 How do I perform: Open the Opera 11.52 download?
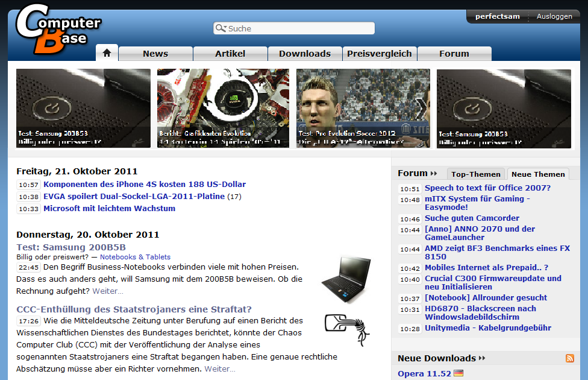(x=424, y=373)
